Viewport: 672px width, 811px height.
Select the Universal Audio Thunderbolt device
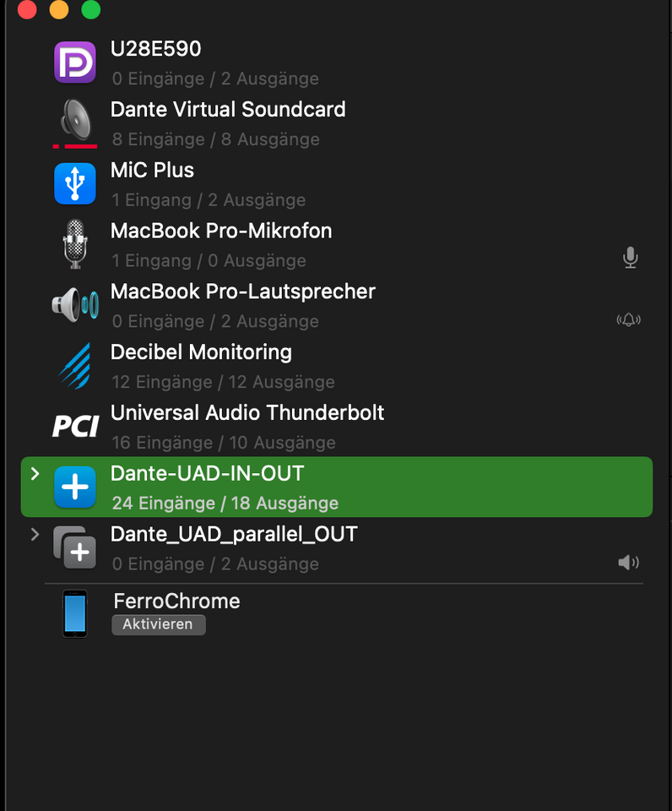pyautogui.click(x=337, y=426)
